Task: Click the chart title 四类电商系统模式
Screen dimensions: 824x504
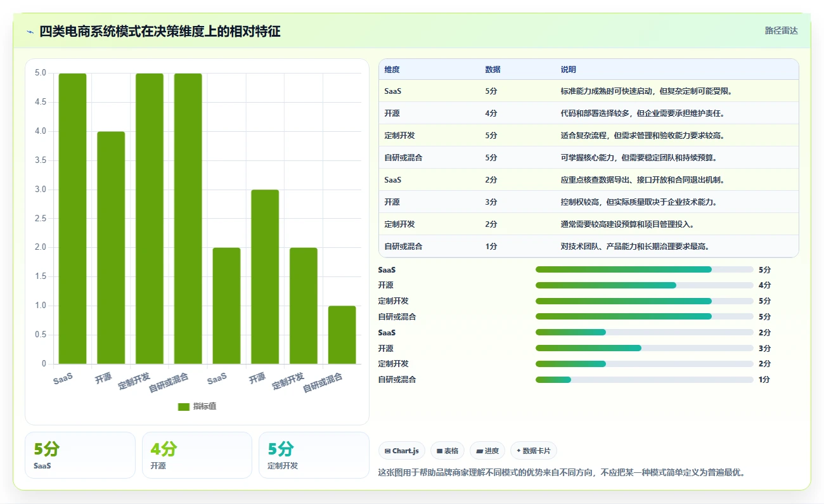Action: point(91,31)
